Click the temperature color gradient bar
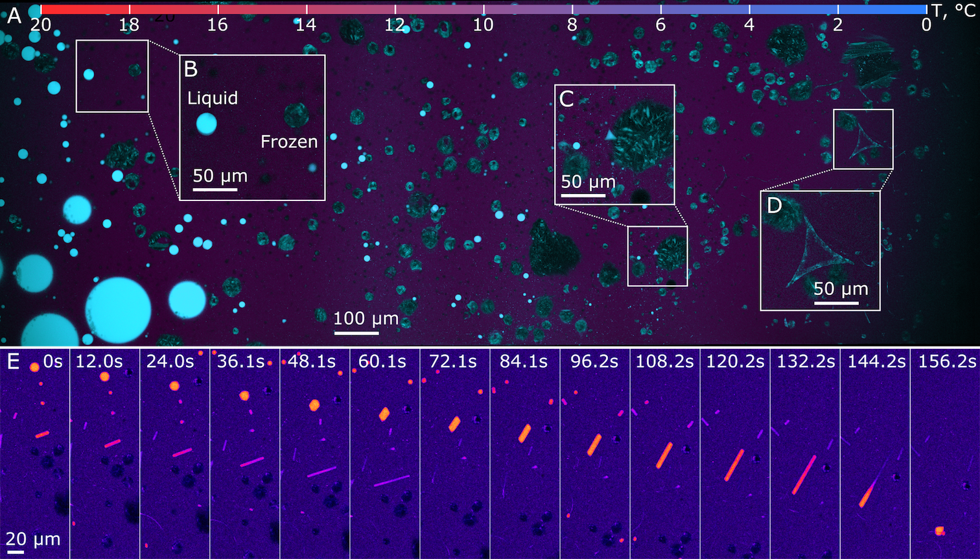This screenshot has width=980, height=559. 484,9
